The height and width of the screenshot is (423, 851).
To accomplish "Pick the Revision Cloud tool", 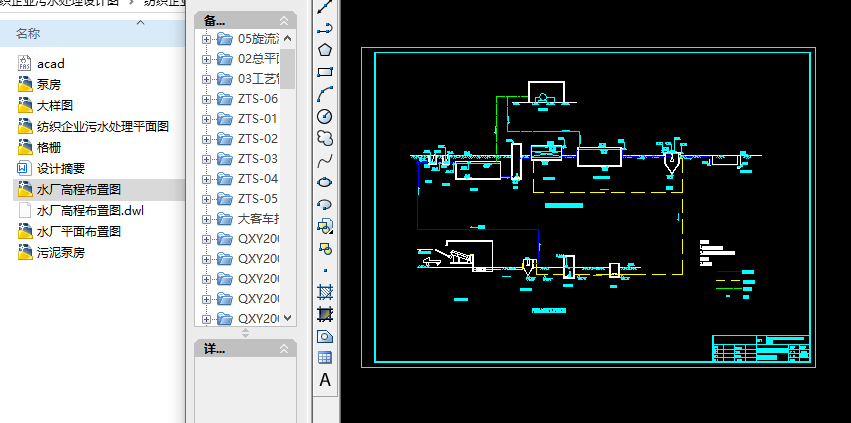I will [x=325, y=138].
